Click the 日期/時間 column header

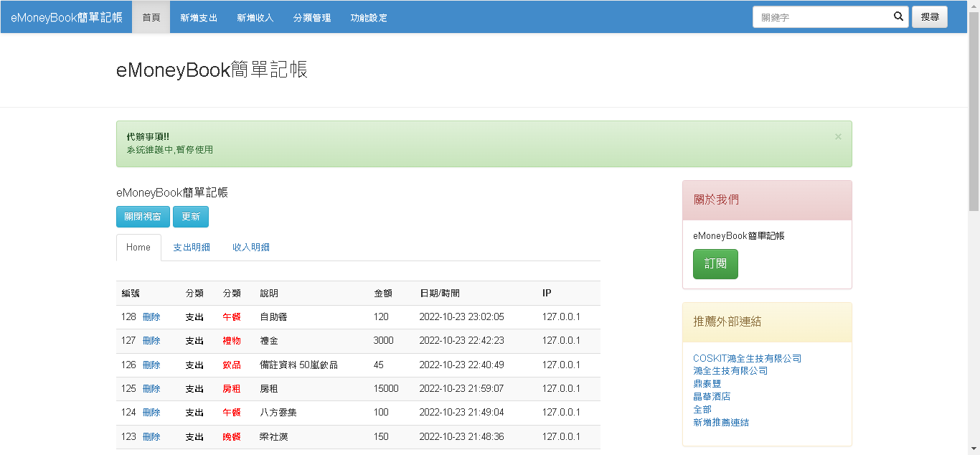(439, 294)
